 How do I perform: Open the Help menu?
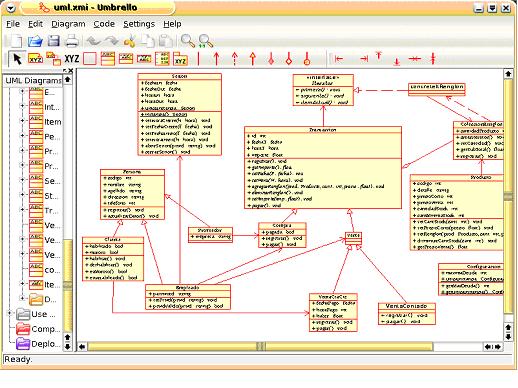[172, 24]
